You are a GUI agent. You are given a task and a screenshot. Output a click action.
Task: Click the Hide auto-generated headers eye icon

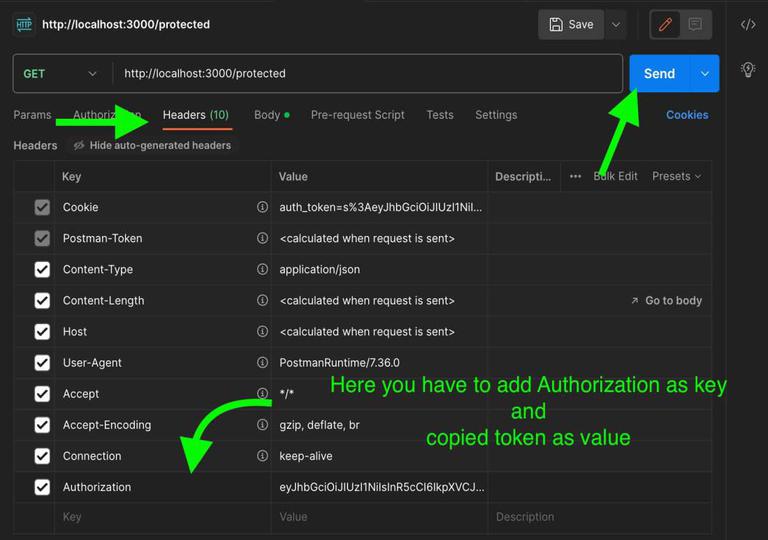(79, 146)
